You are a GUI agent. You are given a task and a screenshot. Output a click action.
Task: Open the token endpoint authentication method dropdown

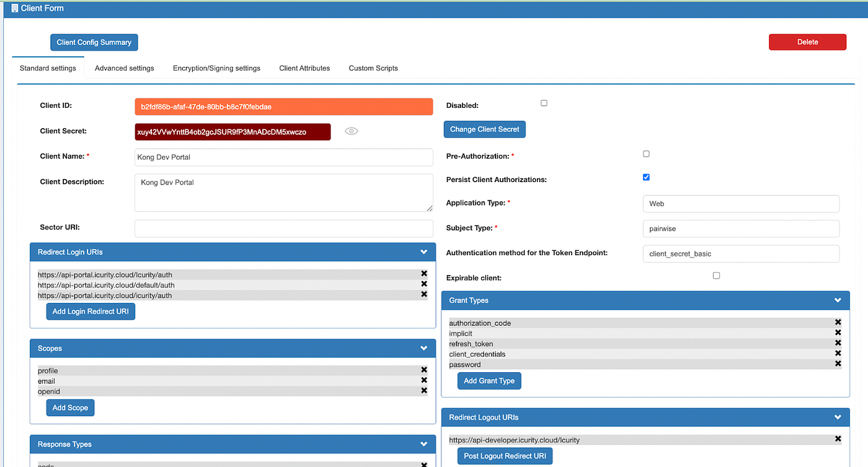[x=741, y=254]
